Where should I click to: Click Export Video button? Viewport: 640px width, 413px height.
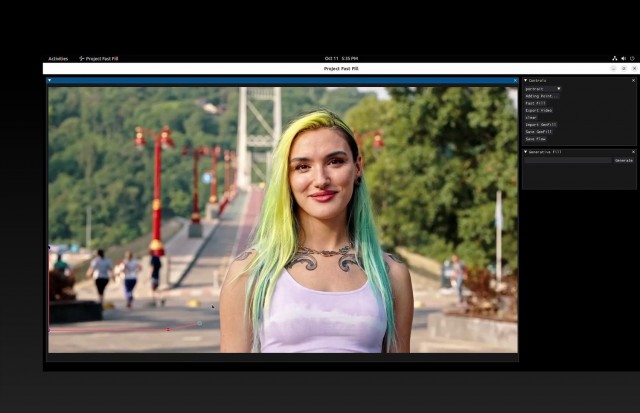[538, 110]
